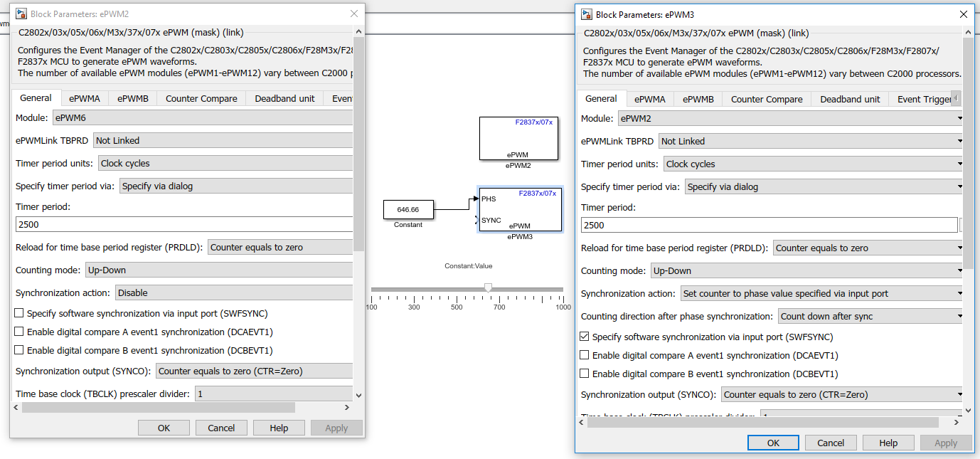980x459 pixels.
Task: Click OK in the ePWM3 dialog
Action: click(773, 443)
